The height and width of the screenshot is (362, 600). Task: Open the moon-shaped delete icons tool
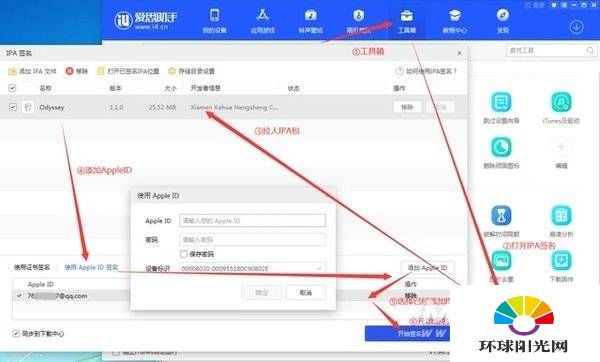pos(501,147)
